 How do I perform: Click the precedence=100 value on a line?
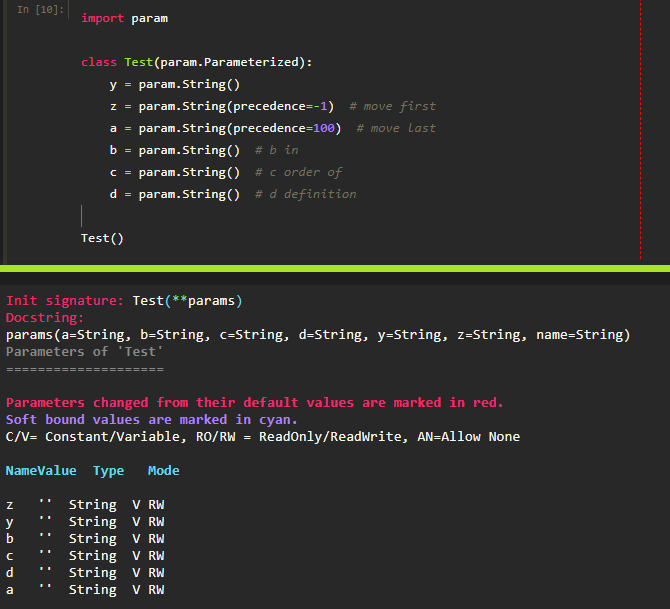tap(323, 128)
